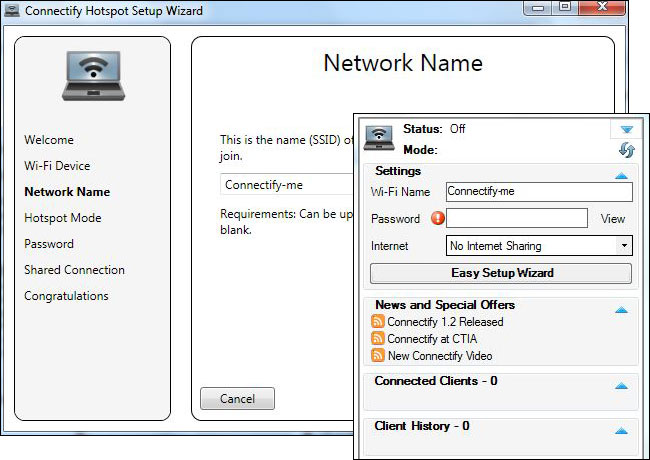Click the large Wi-Fi laptop icon in wizard sidebar
Viewport: 650px width, 460px height.
point(92,76)
